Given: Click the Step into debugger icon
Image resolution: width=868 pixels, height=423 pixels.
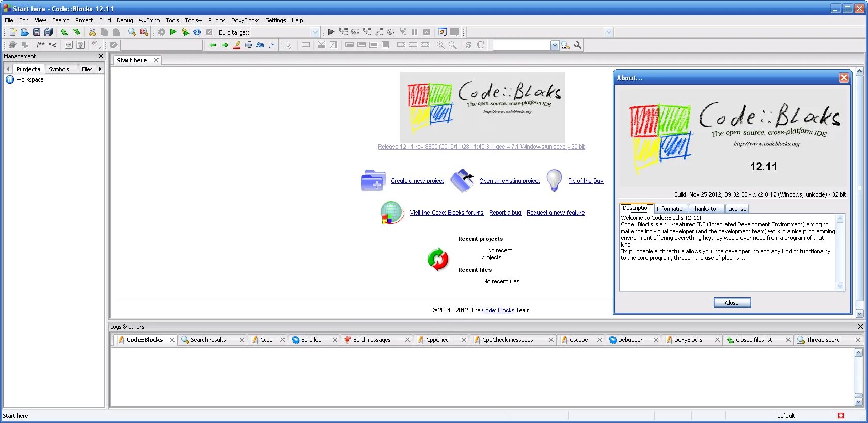Looking at the screenshot, I should pyautogui.click(x=367, y=32).
